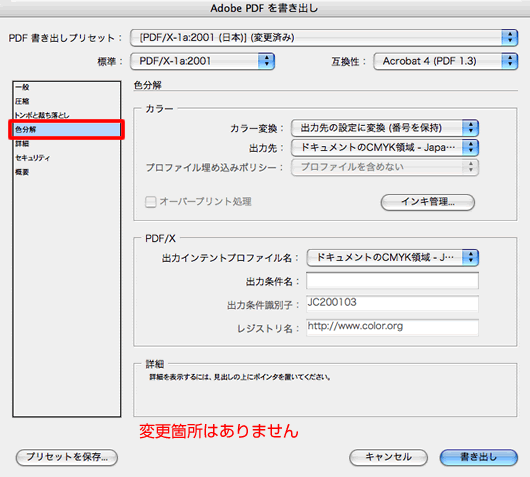Screen dimensions: 530x477
Task: Click the 出力条件名 text field
Action: pos(392,281)
